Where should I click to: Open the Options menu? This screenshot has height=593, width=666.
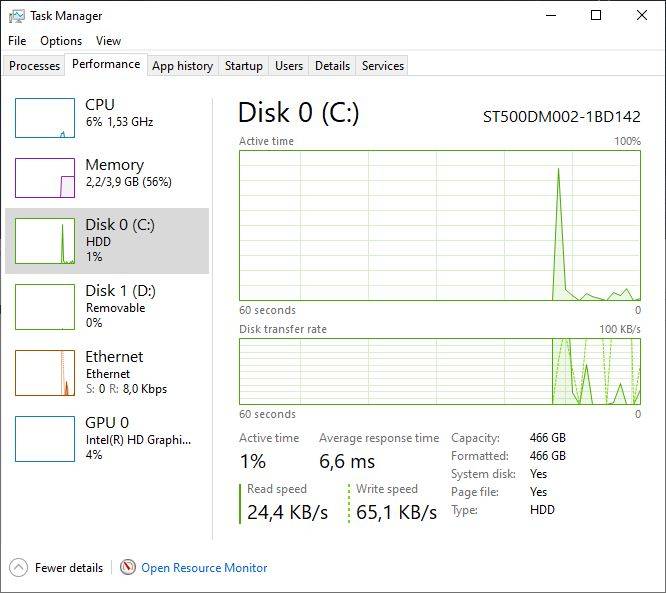(x=61, y=41)
